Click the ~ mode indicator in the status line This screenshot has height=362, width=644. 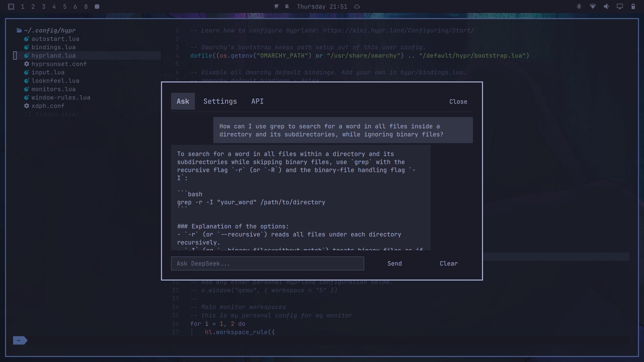coord(20,341)
